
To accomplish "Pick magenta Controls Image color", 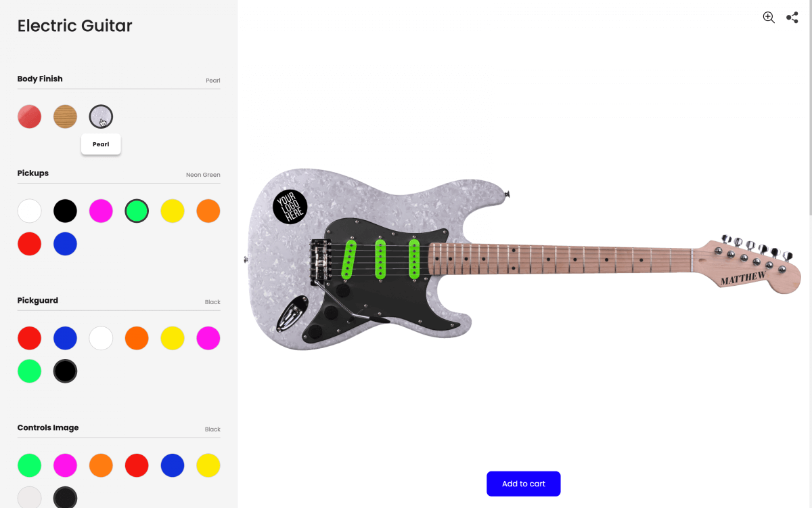I will (65, 465).
